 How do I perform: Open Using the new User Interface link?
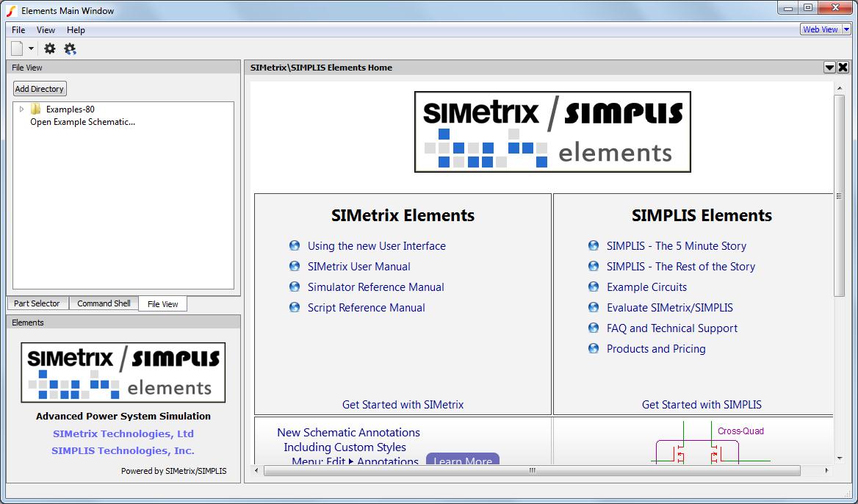click(x=376, y=245)
